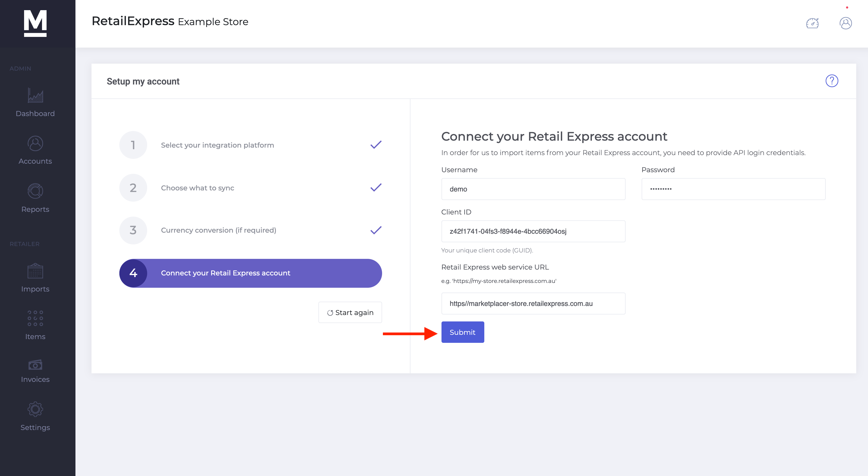The height and width of the screenshot is (476, 868).
Task: Go to Imports in sidebar
Action: click(x=35, y=289)
